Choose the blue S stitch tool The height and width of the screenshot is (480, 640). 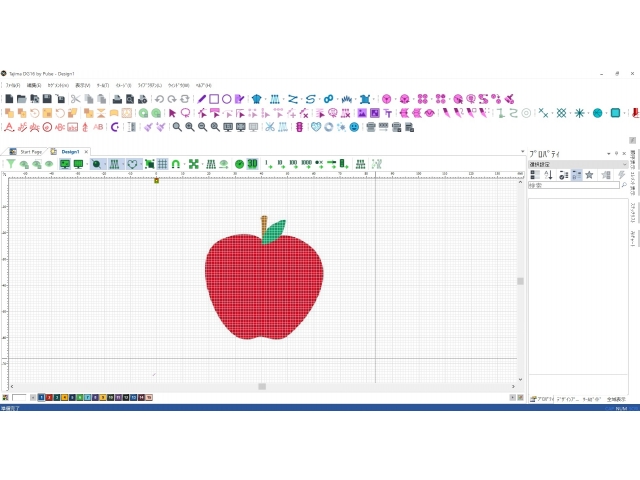coord(311,99)
